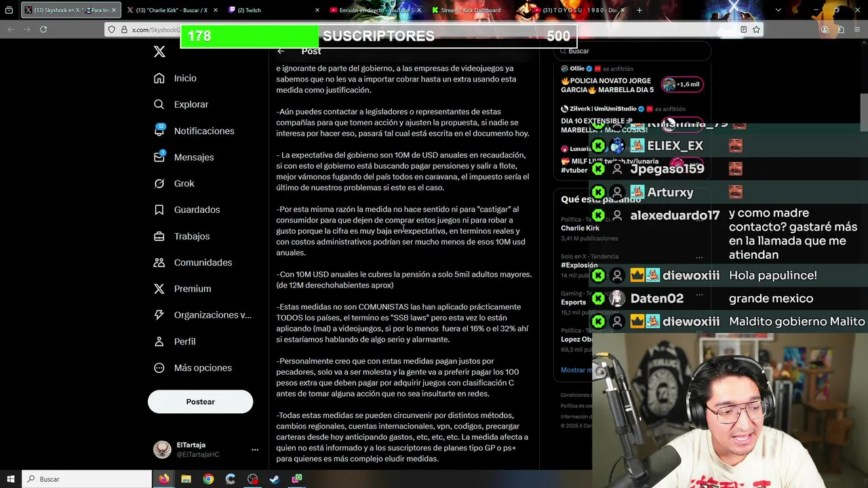Open OBS Studio from the taskbar
The height and width of the screenshot is (488, 868).
pos(253,479)
